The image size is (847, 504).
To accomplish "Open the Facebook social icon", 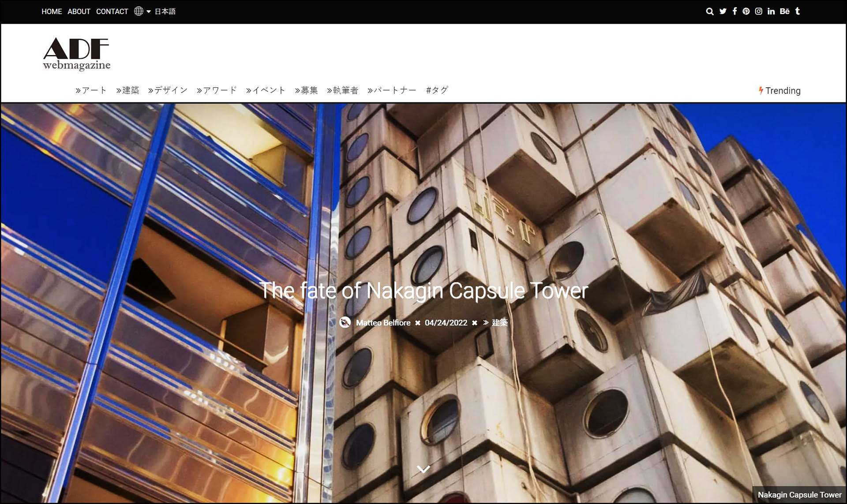I will pos(735,11).
